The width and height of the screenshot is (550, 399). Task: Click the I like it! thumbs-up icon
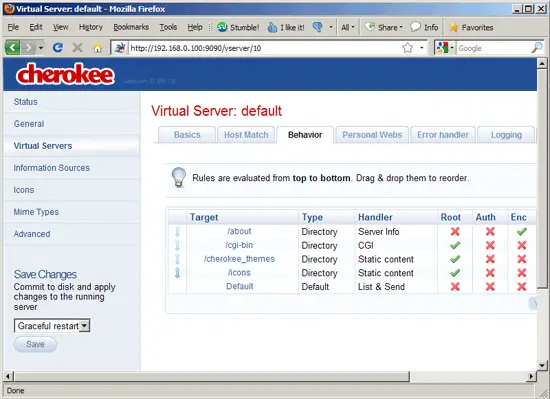point(272,27)
